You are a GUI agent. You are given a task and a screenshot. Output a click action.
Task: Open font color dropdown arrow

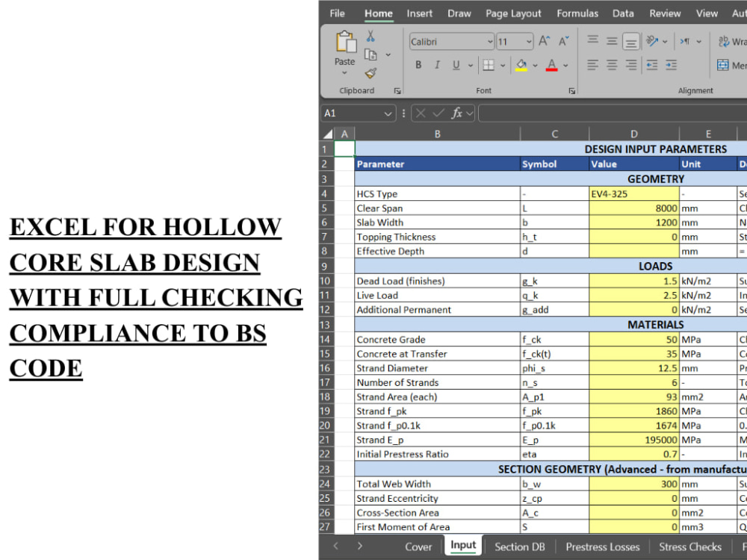click(x=565, y=66)
